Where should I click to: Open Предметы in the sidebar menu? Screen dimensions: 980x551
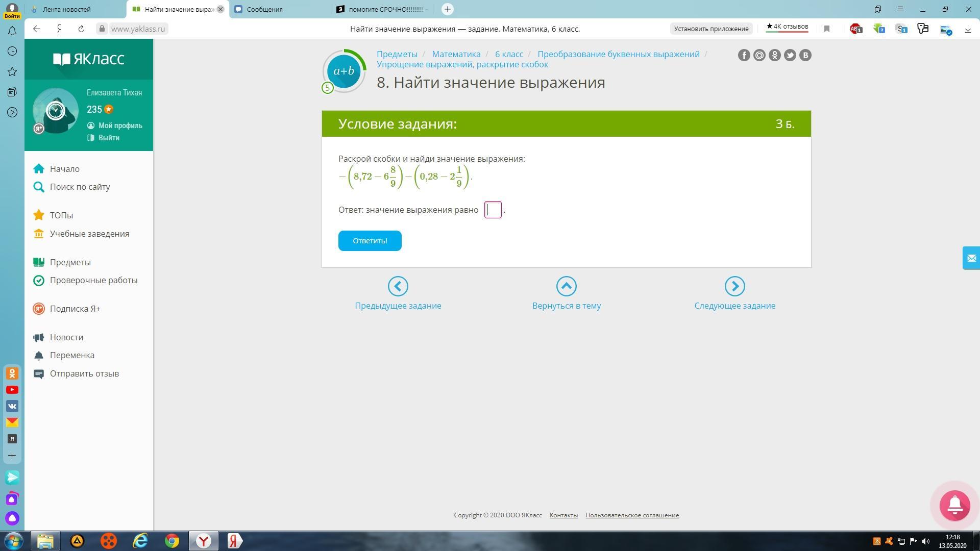tap(70, 262)
